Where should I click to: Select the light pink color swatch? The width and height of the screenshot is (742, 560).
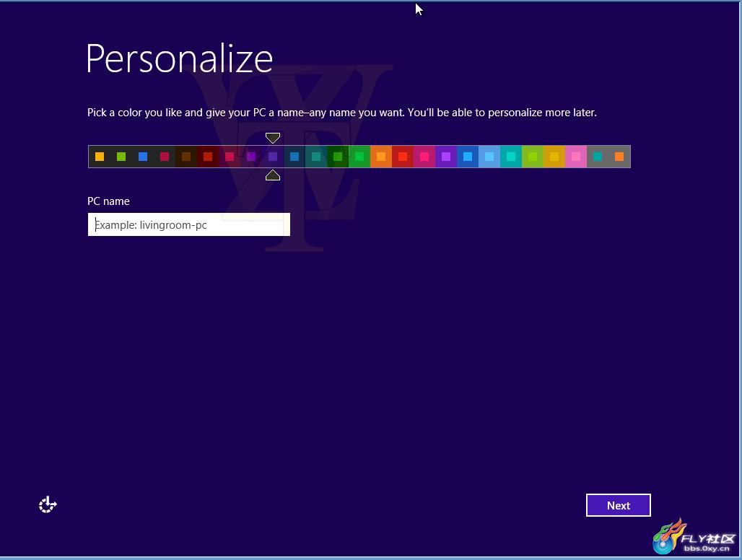pos(576,157)
